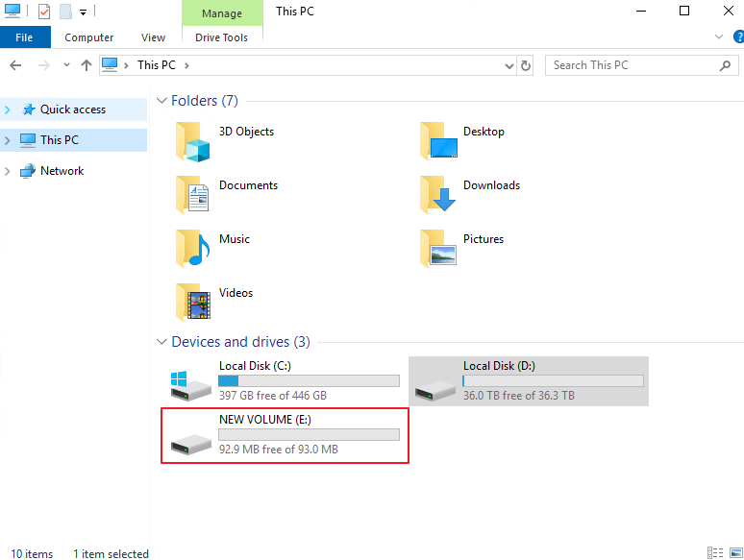Click the Local Disk (C:) usage bar
The width and height of the screenshot is (744, 560).
309,380
